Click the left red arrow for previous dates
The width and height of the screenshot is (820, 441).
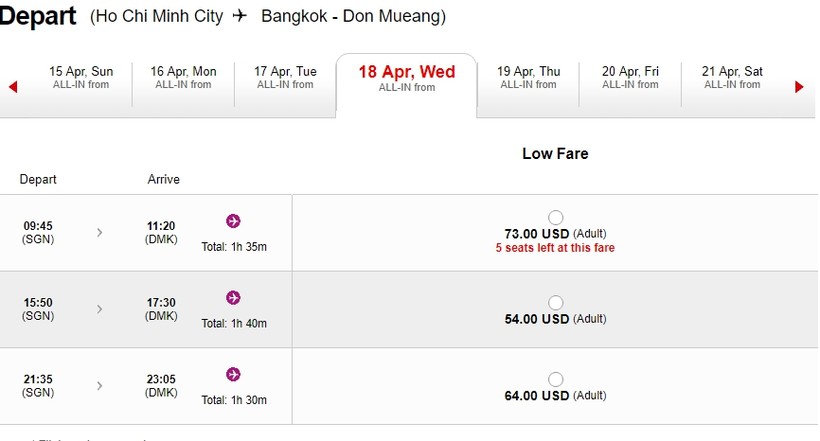click(13, 87)
